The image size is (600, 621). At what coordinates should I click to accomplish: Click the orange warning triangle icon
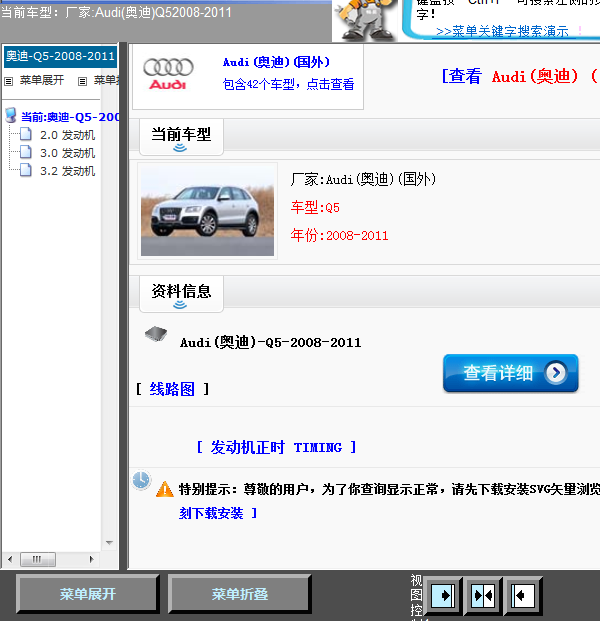coord(165,489)
